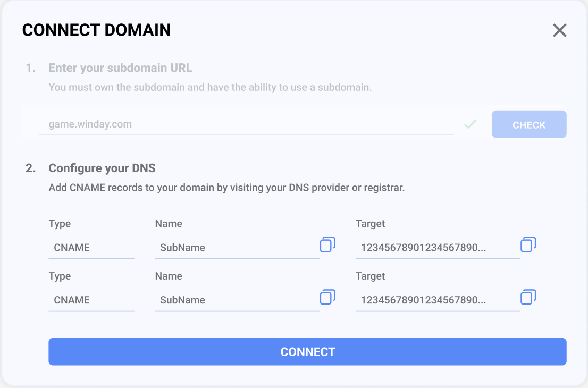Copy the second row Target value
The height and width of the screenshot is (388, 588).
[x=528, y=297]
